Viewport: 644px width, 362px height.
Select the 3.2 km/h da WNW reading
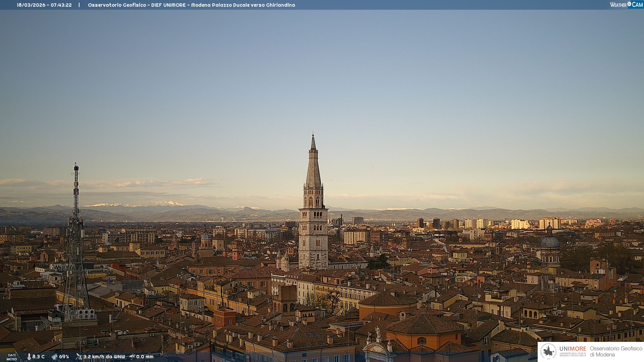pos(104,357)
